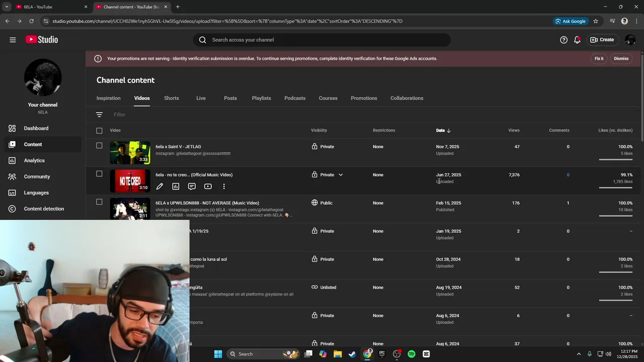Image resolution: width=644 pixels, height=362 pixels.
Task: Select the no te creo video checkbox
Action: pyautogui.click(x=99, y=174)
